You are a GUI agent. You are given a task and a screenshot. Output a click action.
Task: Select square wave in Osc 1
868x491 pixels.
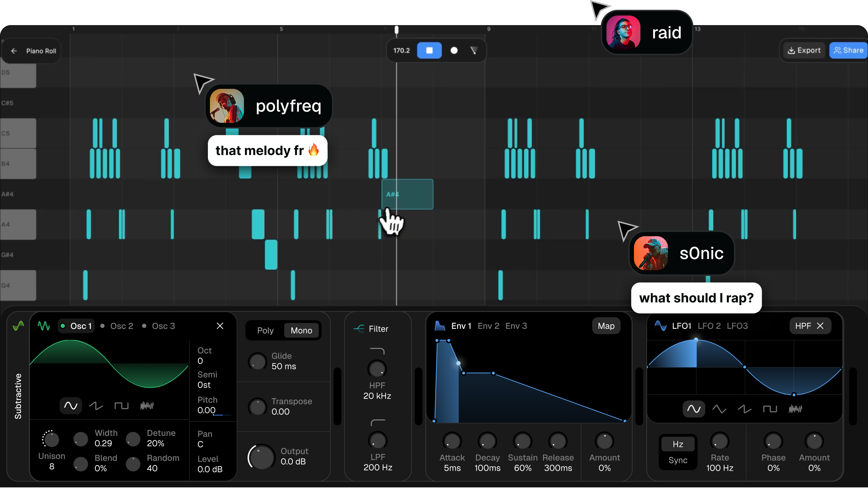click(121, 406)
